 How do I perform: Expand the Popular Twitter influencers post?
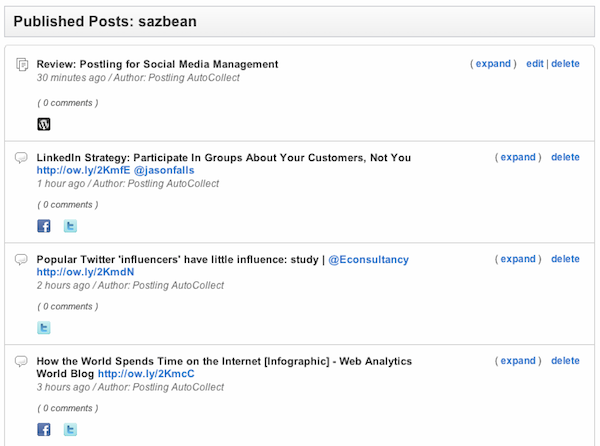coord(518,259)
